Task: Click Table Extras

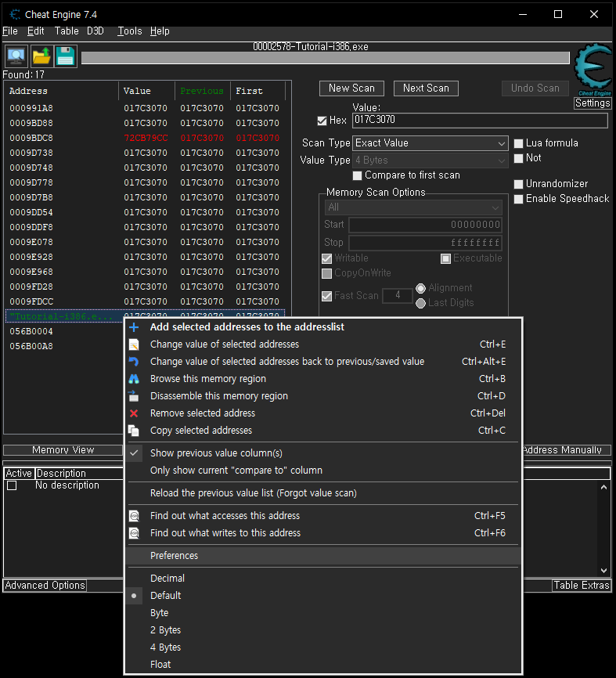Action: point(582,586)
